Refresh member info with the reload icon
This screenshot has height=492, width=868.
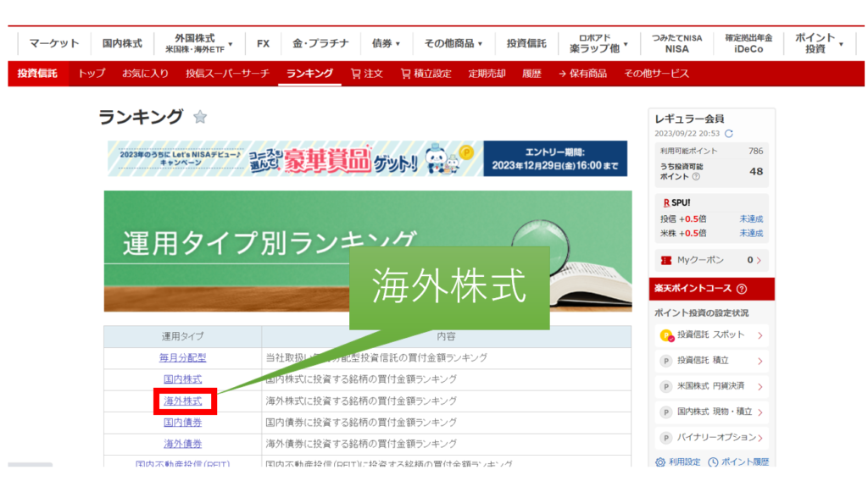pyautogui.click(x=729, y=134)
